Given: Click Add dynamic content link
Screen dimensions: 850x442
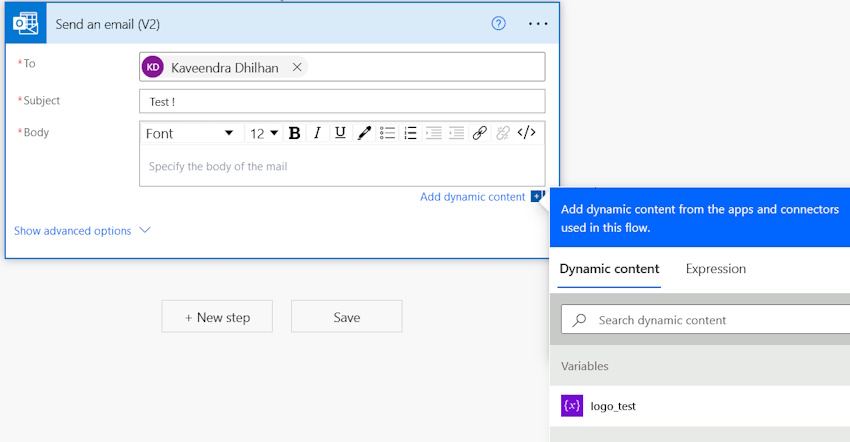Looking at the screenshot, I should click(x=473, y=197).
